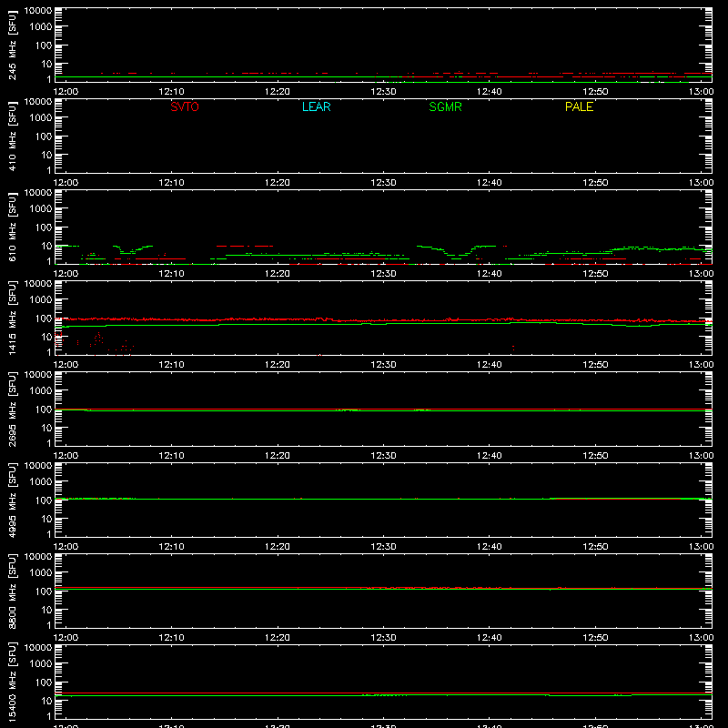Viewport: 728px width, 728px height.
Task: Click 12:40 time label of the 4995 MHz plot
Action: [x=490, y=547]
